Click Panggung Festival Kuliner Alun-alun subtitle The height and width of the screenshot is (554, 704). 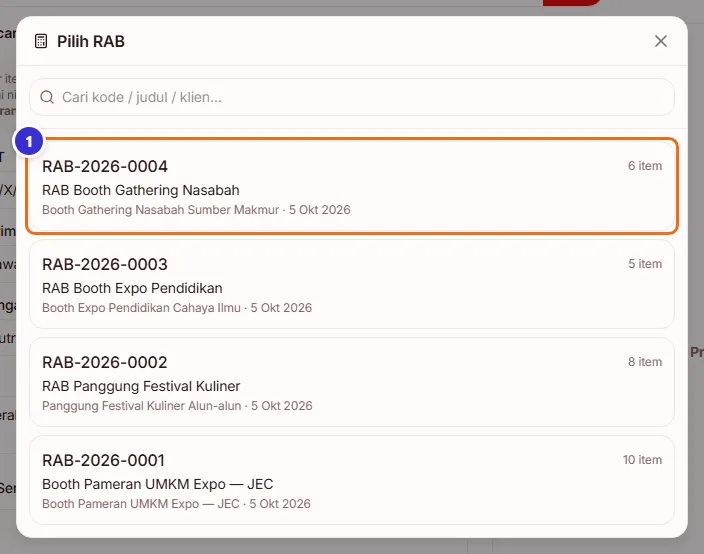[x=141, y=406]
